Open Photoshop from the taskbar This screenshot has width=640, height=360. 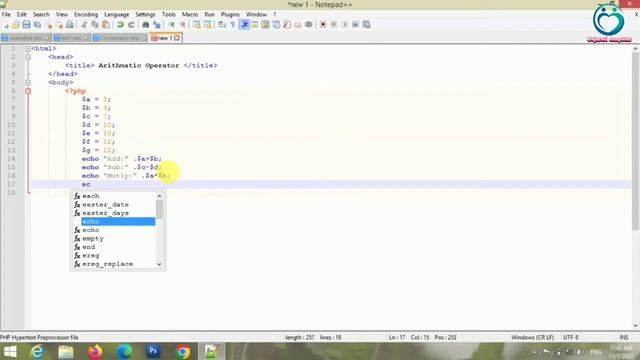pyautogui.click(x=154, y=351)
